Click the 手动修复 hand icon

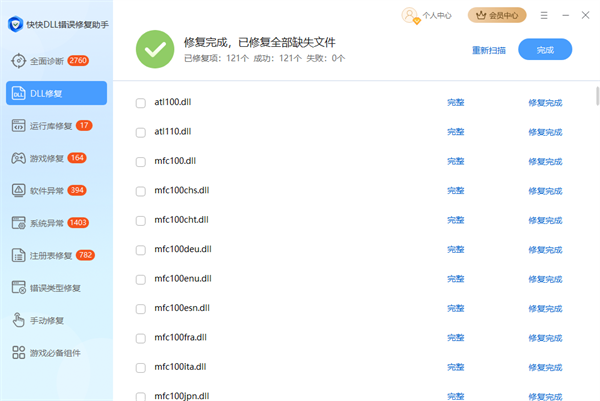click(18, 320)
